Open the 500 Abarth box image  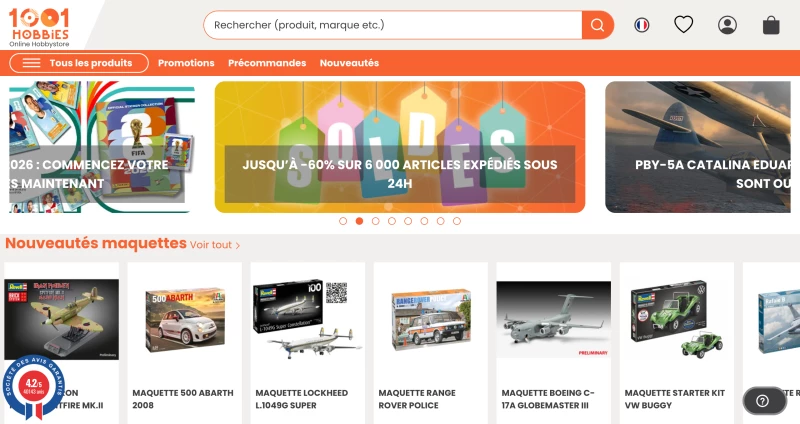point(185,320)
